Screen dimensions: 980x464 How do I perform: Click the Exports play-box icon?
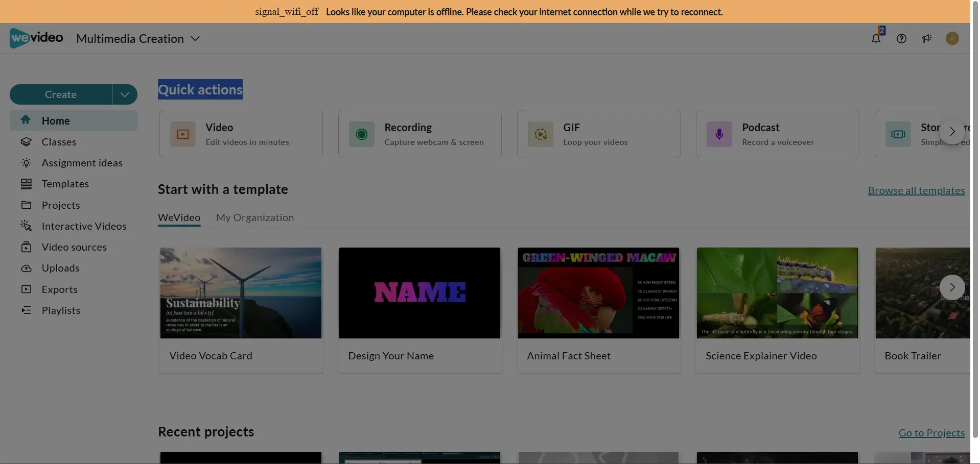[26, 289]
